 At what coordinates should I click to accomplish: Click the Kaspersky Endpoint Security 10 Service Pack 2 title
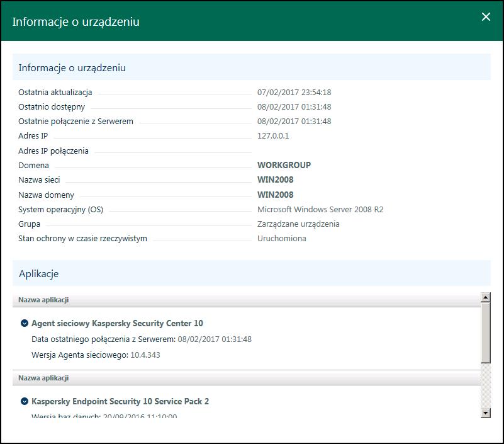120,401
